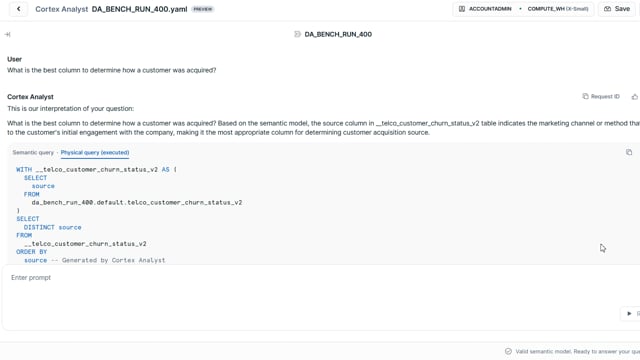Viewport: 640px width, 360px height.
Task: Click the Request ID link text
Action: click(x=605, y=96)
